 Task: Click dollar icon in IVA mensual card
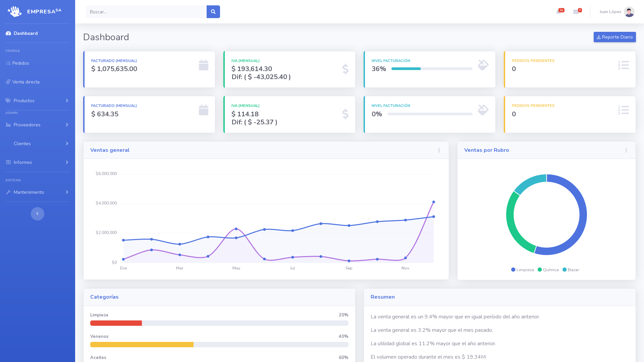click(345, 69)
